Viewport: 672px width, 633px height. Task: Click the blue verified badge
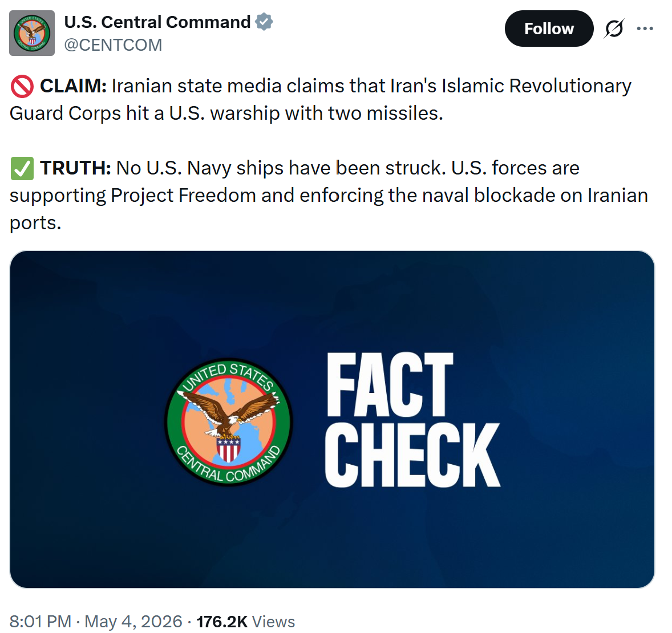tap(264, 22)
